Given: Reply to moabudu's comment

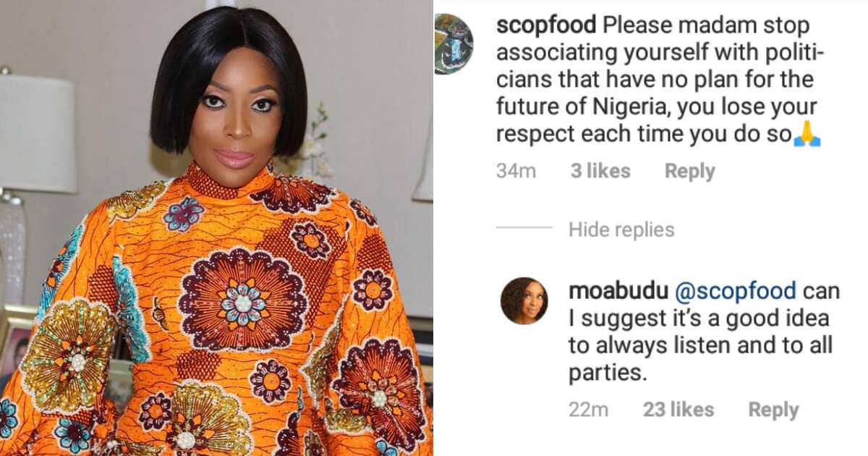Looking at the screenshot, I should tap(773, 410).
